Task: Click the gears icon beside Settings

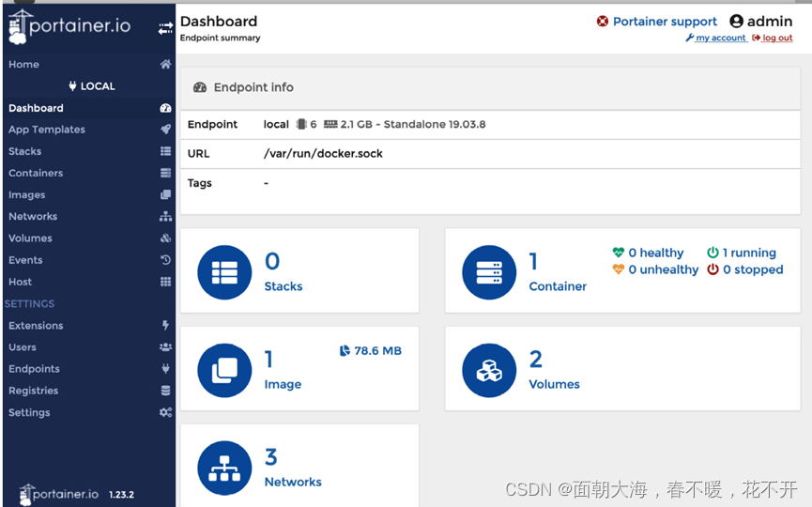Action: (x=165, y=412)
